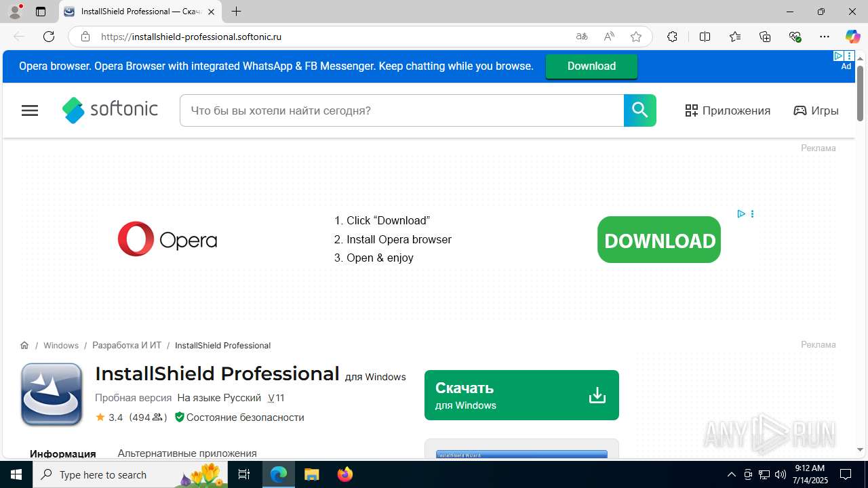Close the InstallShield Professional tab

click(211, 12)
